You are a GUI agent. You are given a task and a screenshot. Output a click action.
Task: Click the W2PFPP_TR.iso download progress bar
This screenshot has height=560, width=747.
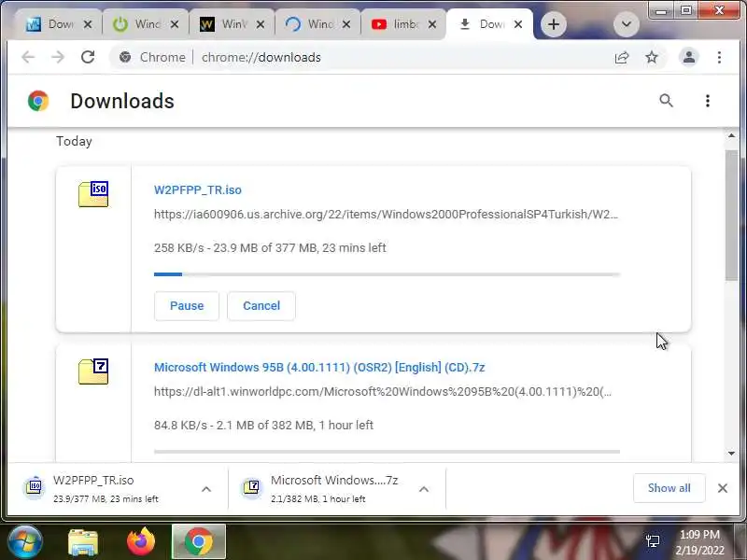(x=387, y=274)
